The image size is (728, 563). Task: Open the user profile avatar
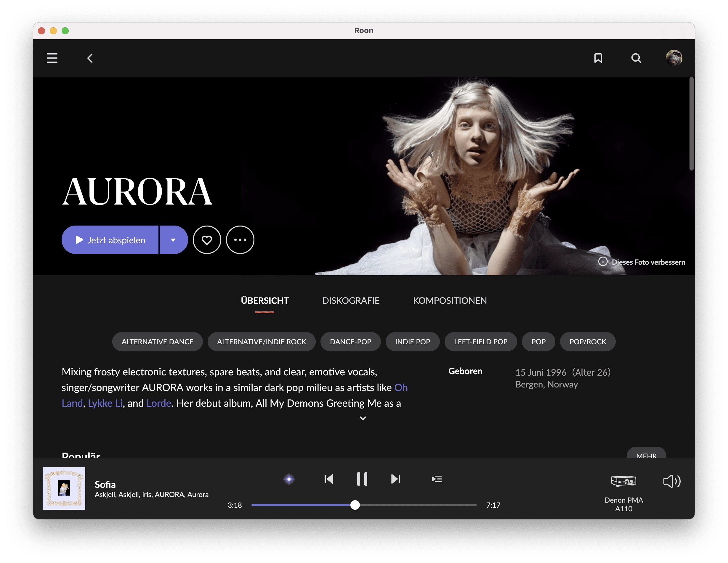tap(674, 58)
